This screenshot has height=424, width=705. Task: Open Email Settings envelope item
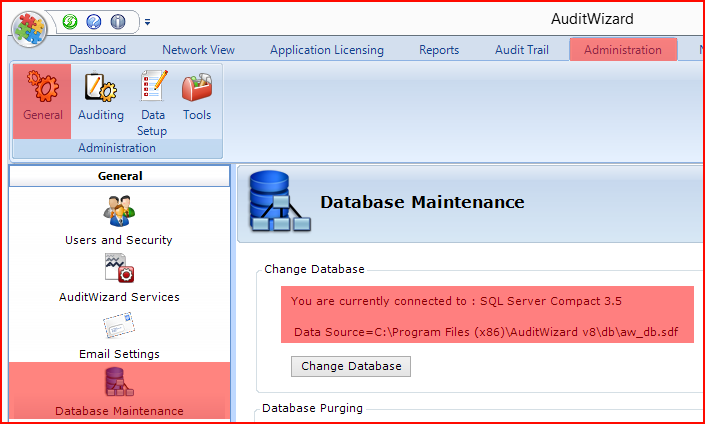click(119, 335)
